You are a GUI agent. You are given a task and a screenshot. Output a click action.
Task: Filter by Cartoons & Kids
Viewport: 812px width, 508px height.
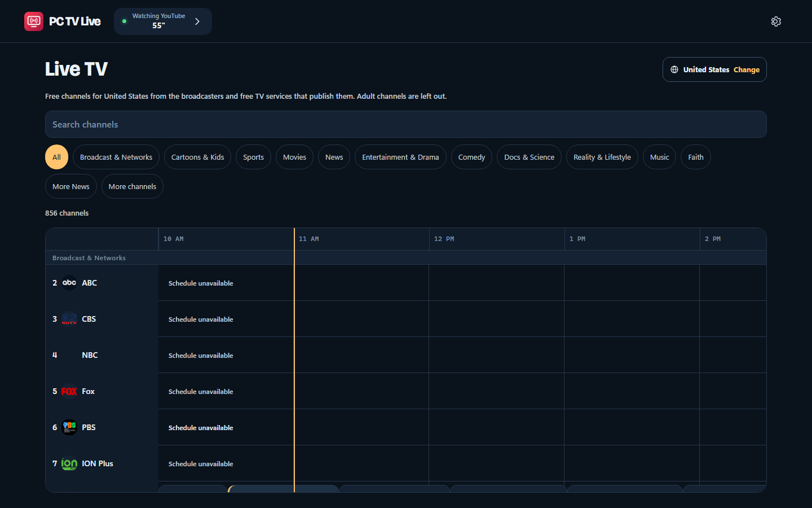[197, 157]
